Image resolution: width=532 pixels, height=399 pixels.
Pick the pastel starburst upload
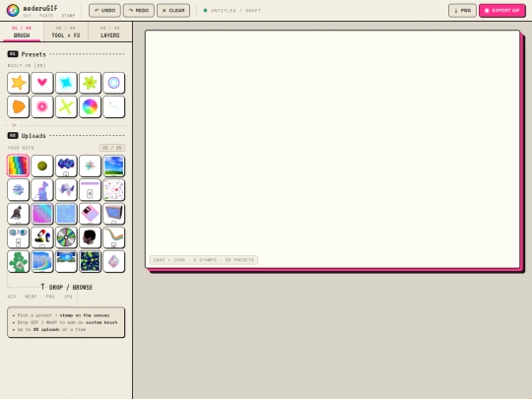click(90, 166)
